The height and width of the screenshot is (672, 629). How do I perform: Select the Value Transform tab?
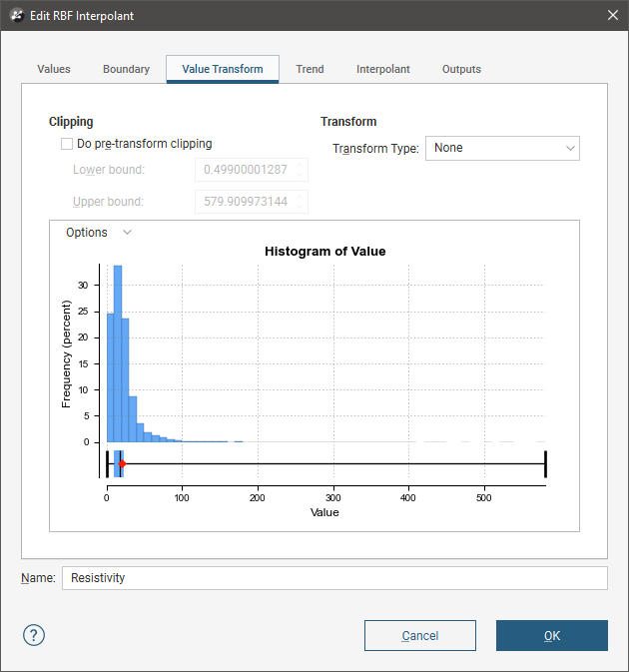point(223,69)
